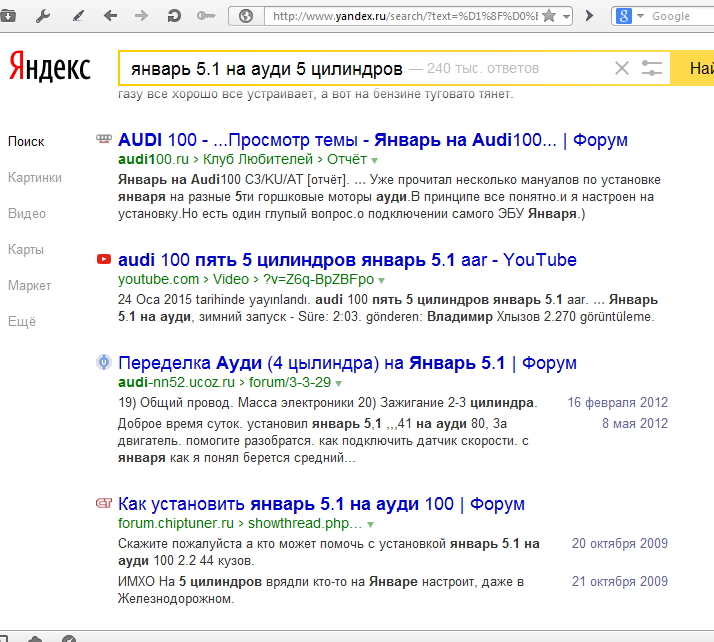Open the key password icon
Screen dimensions: 714x642
tap(206, 16)
